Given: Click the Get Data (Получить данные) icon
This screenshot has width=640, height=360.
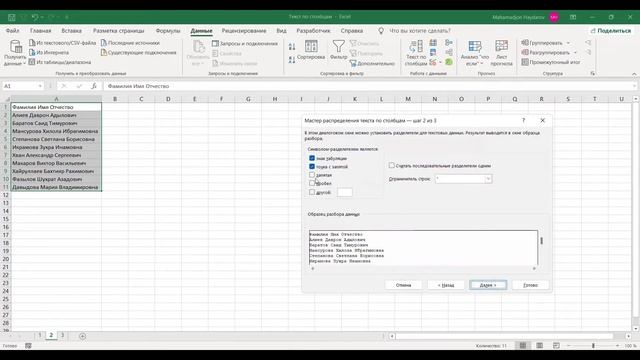Looking at the screenshot, I should [16, 47].
